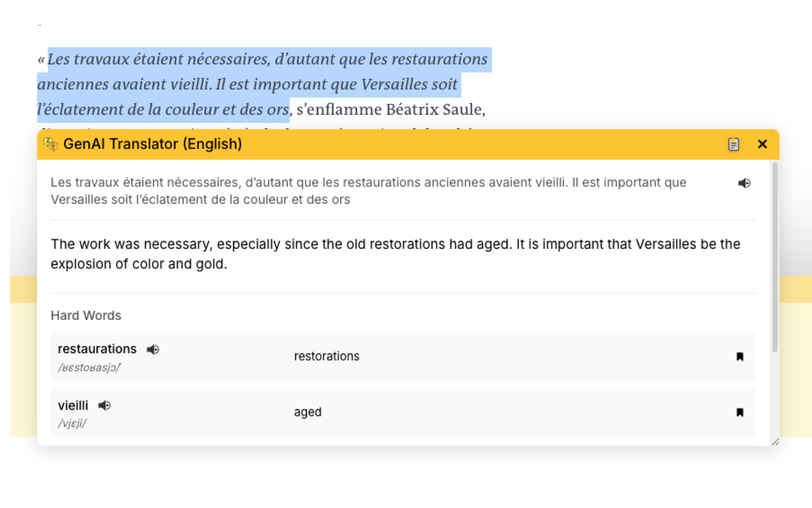Bookmark the word 'restaurations'
Screen dimensions: 812x508
coord(740,357)
